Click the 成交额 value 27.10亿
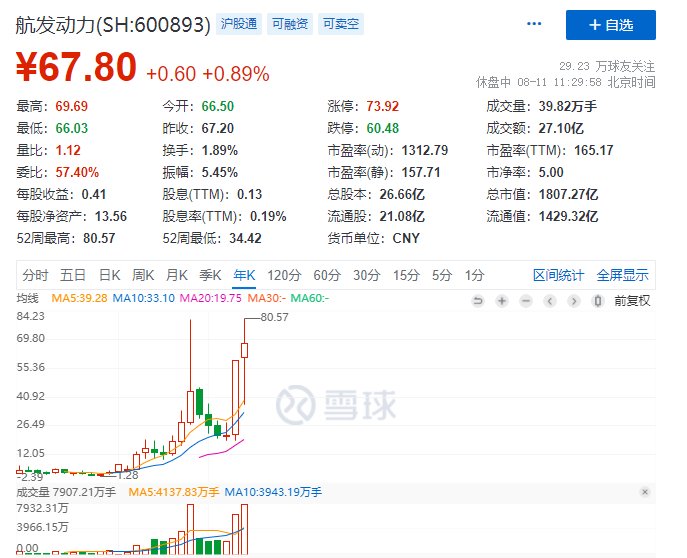This screenshot has height=558, width=687. [x=561, y=128]
